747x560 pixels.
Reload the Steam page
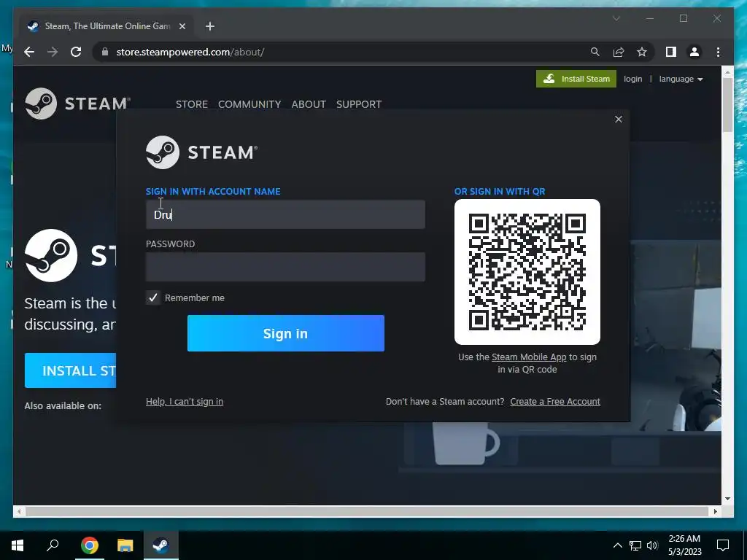point(76,52)
